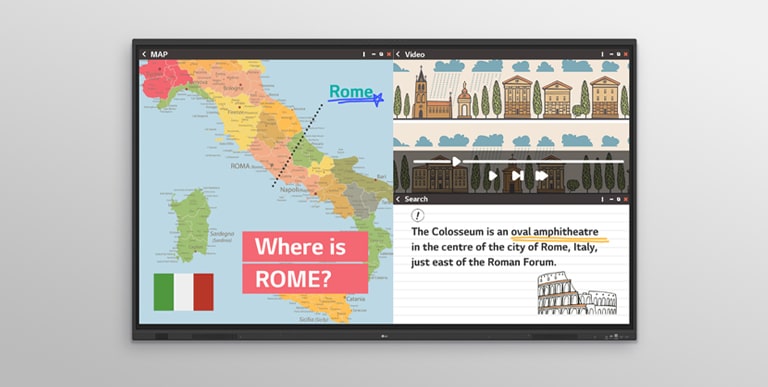Go back using the Video panel chevron
The height and width of the screenshot is (387, 768).
398,54
